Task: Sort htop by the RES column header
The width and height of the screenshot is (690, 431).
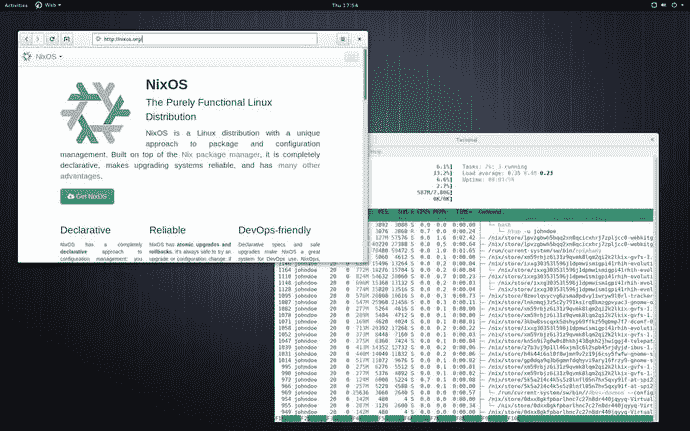Action: 384,212
